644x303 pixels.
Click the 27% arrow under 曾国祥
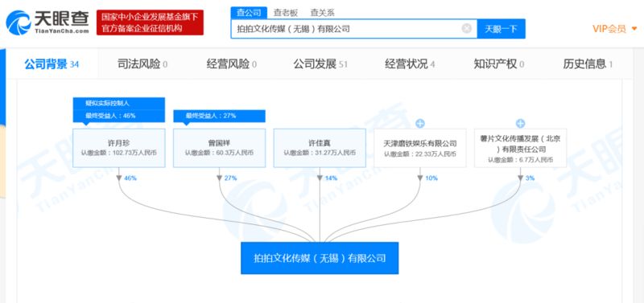[219, 178]
